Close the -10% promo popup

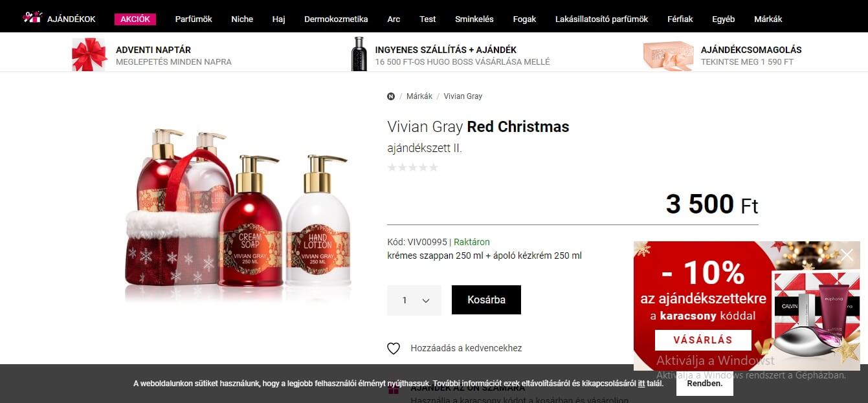(847, 255)
